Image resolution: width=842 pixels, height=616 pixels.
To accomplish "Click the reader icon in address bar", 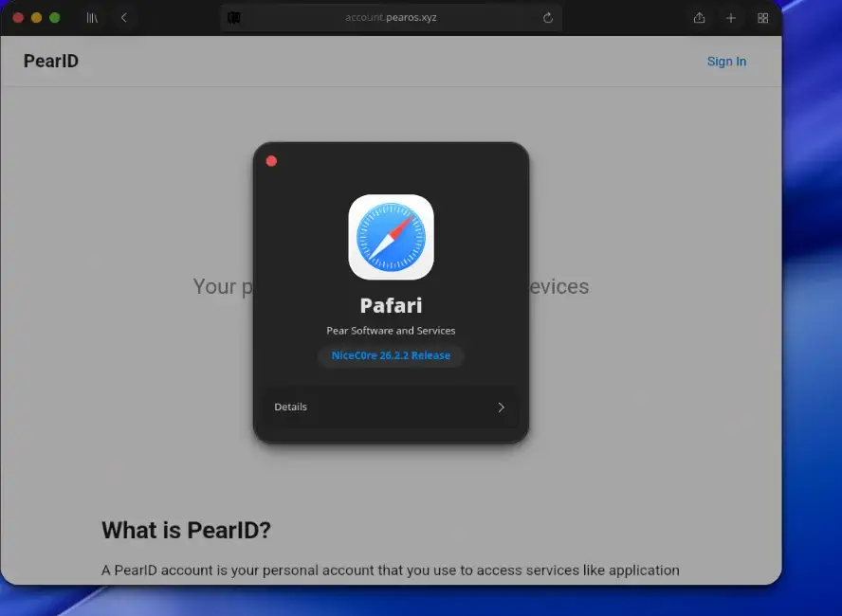I will coord(234,18).
